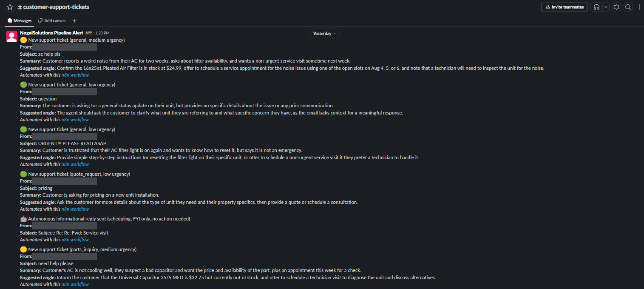Open the three-dot more actions menu

(x=639, y=7)
